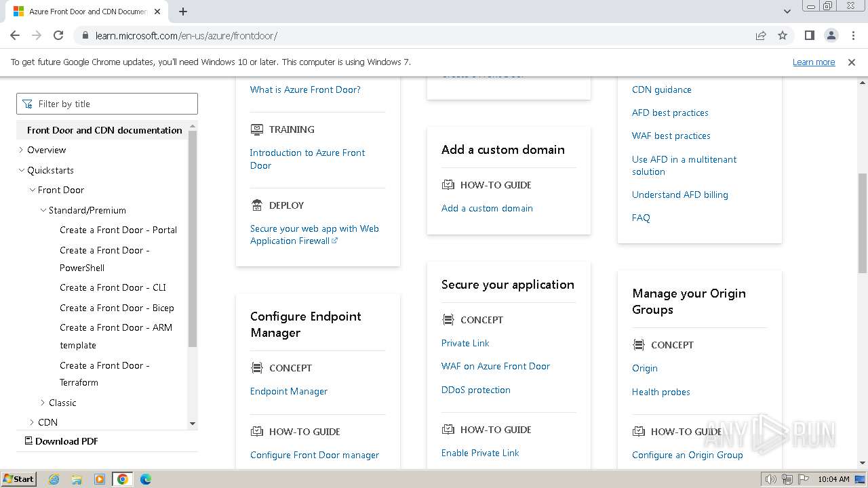Open the Chrome three-dot menu

point(852,35)
